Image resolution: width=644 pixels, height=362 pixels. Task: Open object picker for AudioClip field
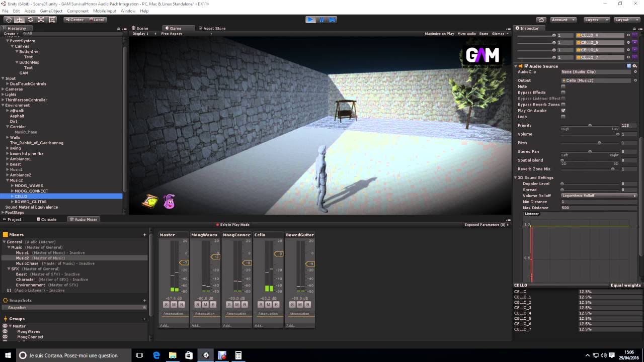pyautogui.click(x=635, y=72)
